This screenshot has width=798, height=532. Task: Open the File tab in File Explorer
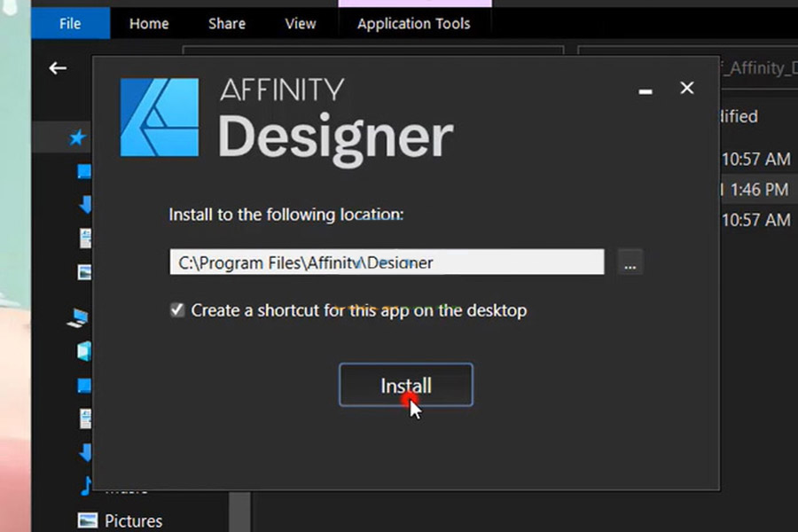pyautogui.click(x=70, y=23)
